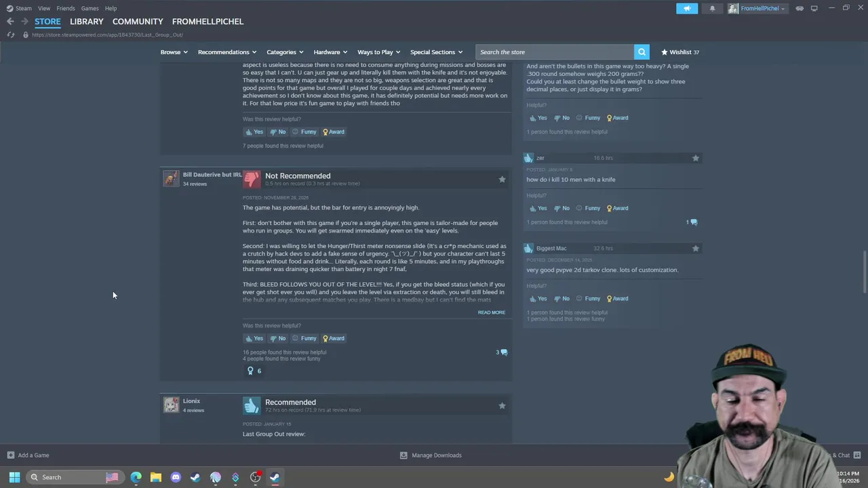Open Manage Downloads

[431, 455]
